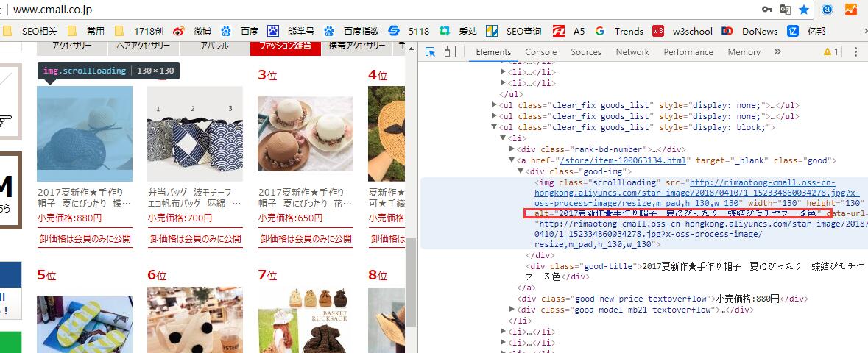Bookmark this page with the star icon
The height and width of the screenshot is (353, 868).
tap(804, 10)
